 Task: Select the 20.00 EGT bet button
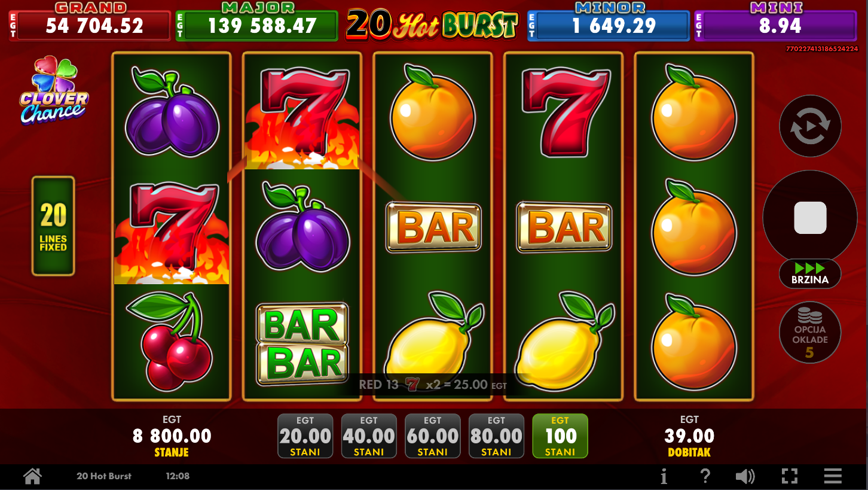coord(305,436)
